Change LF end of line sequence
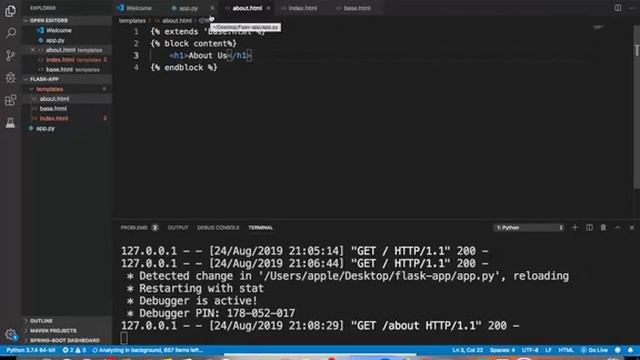Image resolution: width=640 pixels, height=360 pixels. pos(548,350)
